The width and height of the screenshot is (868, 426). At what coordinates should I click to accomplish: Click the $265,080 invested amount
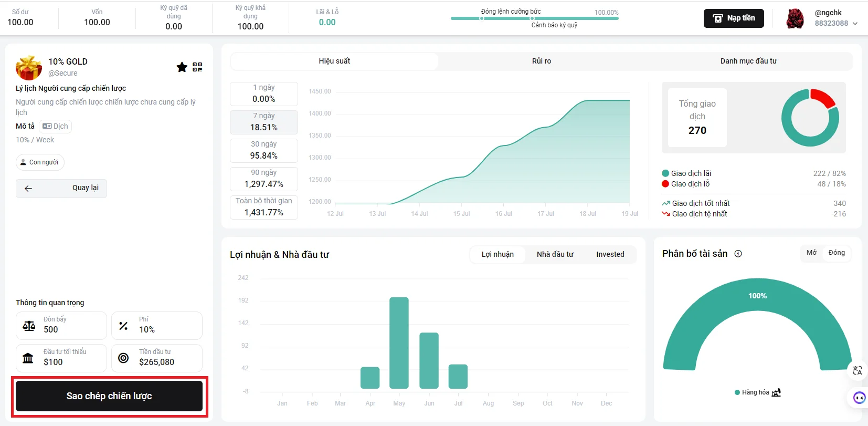156,362
